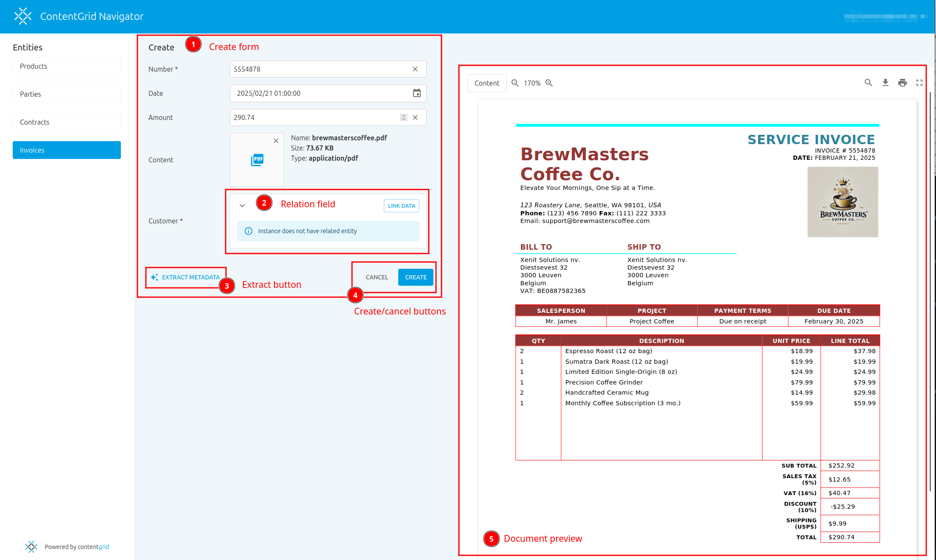
Task: Click 'Precision Coffee Grinder' line item
Action: 604,382
